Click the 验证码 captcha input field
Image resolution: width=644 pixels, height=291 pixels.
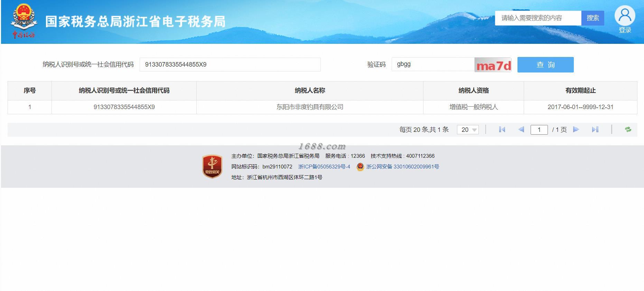click(433, 64)
